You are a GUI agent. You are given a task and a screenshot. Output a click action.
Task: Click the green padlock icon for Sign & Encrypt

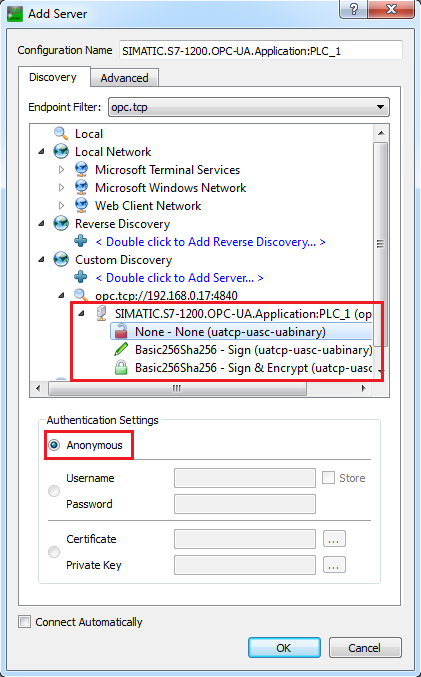tap(121, 368)
